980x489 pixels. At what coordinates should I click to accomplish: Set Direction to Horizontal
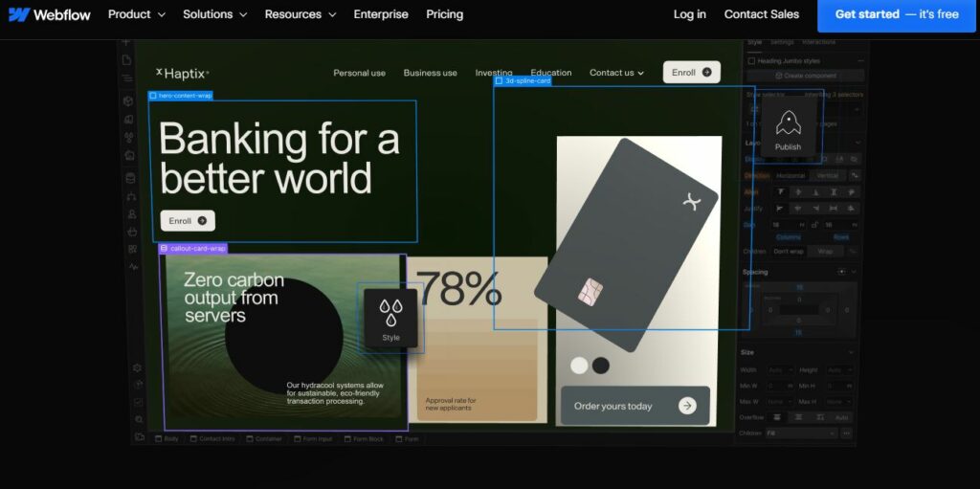click(791, 176)
